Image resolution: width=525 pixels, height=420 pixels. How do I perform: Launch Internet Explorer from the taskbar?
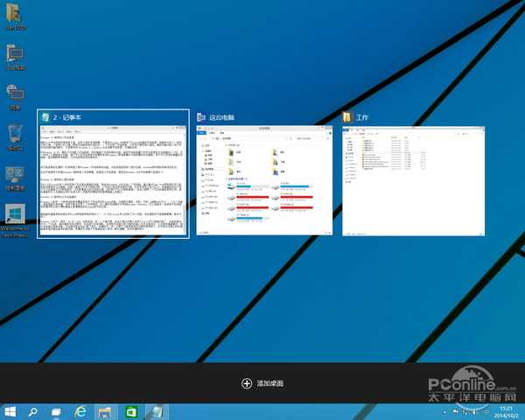[x=80, y=411]
